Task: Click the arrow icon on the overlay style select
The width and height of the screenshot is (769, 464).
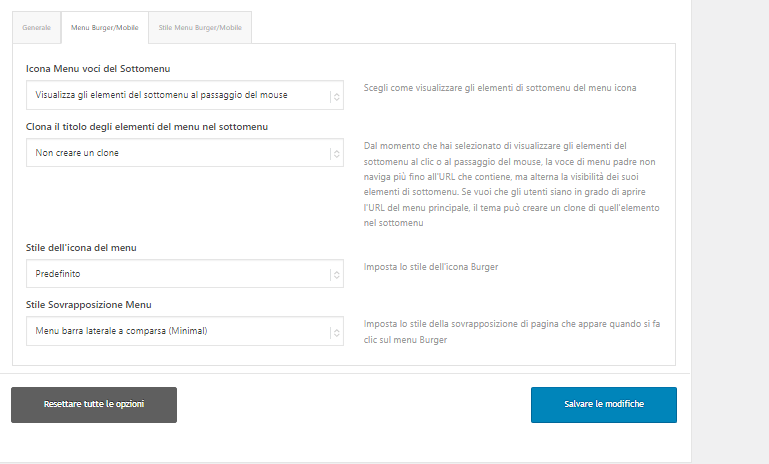Action: pos(336,333)
